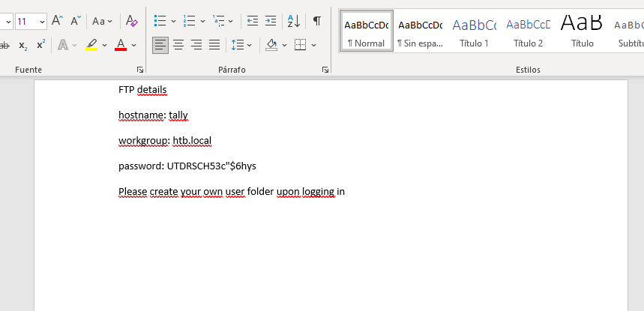
Task: Increase the paragraph indent
Action: [x=271, y=21]
